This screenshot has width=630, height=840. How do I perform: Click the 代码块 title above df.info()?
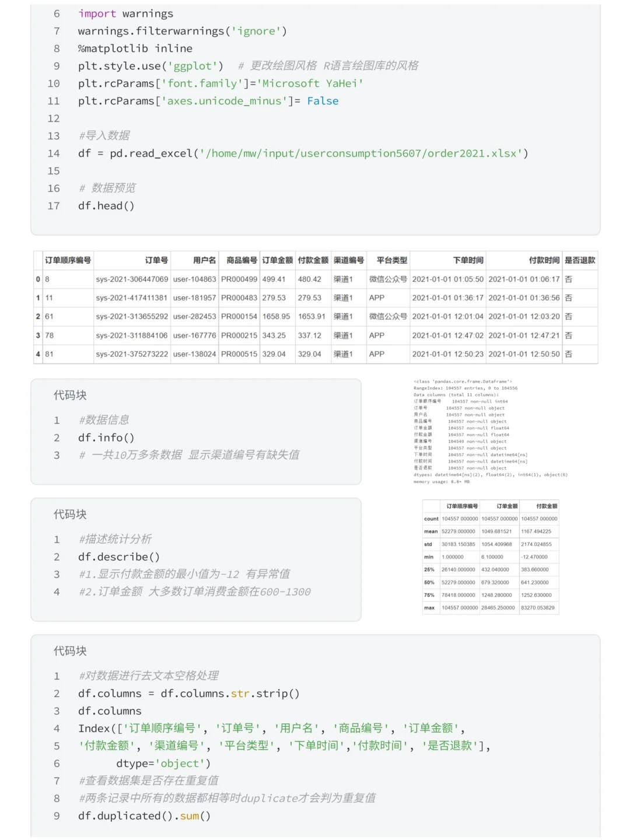pyautogui.click(x=70, y=395)
